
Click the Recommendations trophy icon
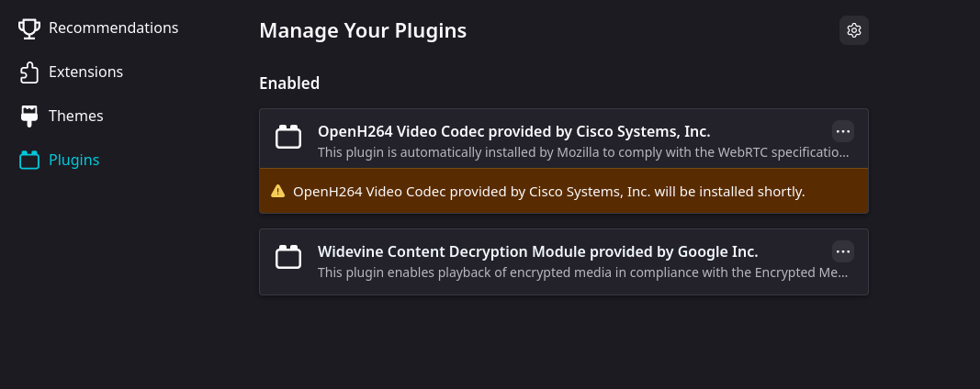pos(29,28)
